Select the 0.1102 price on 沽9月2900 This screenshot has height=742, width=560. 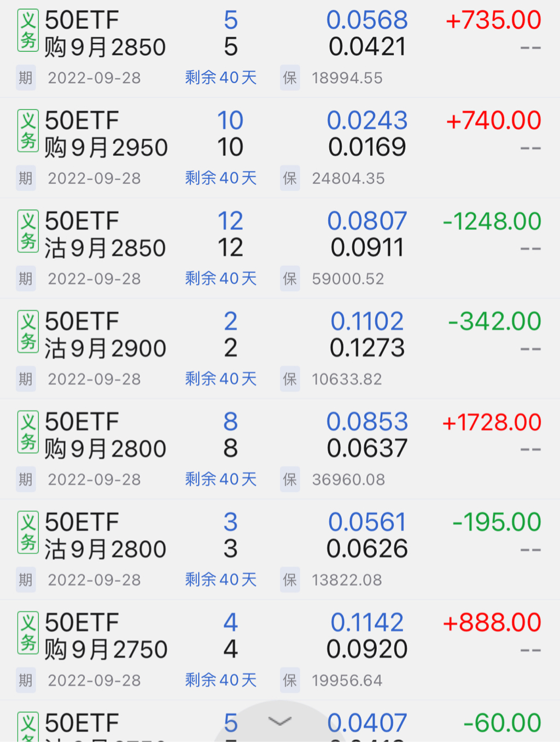click(x=367, y=322)
